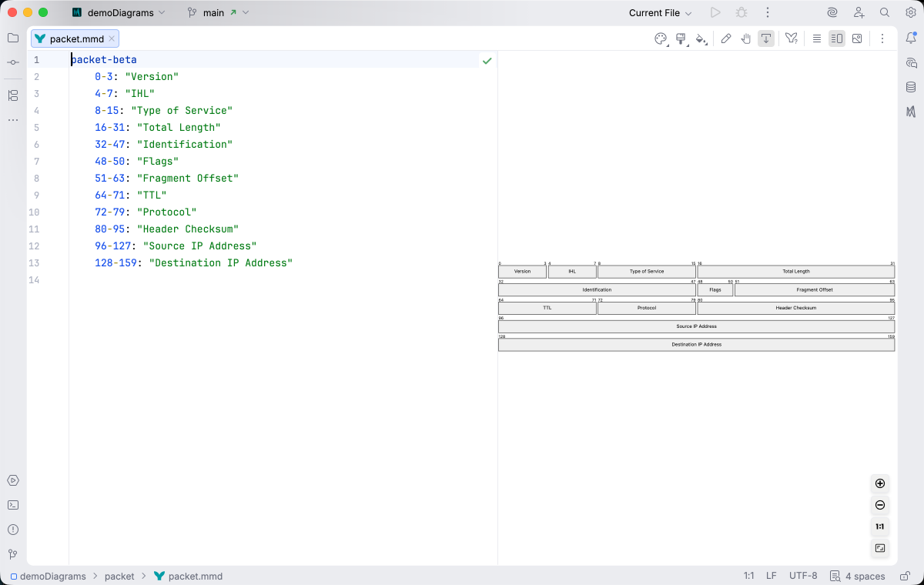Screen dimensions: 924x585
Task: Toggle scroll-sync download arrow button
Action: coord(766,38)
